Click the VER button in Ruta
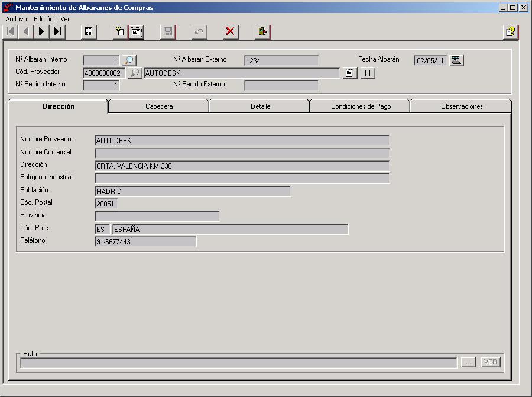This screenshot has width=532, height=397. (x=491, y=362)
